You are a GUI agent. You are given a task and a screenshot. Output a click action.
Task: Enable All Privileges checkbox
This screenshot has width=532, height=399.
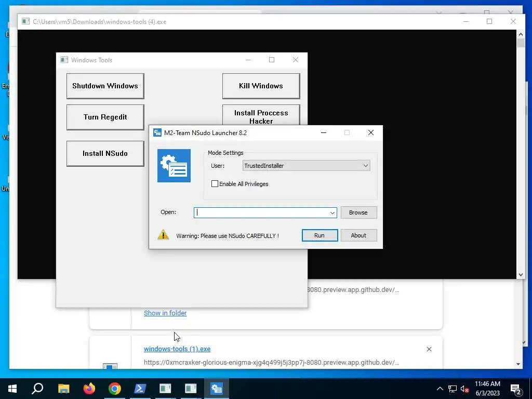(215, 184)
